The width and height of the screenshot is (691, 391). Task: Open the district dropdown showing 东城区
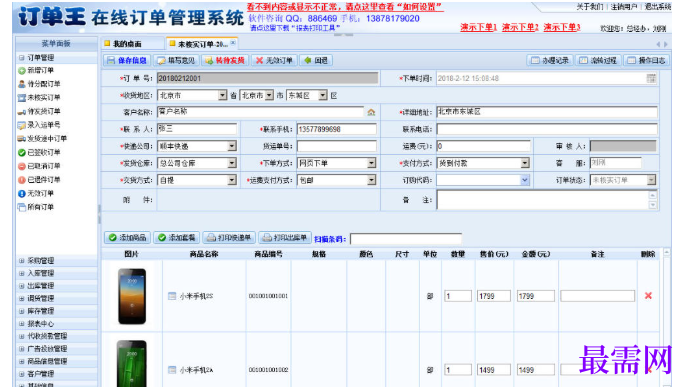[323, 95]
